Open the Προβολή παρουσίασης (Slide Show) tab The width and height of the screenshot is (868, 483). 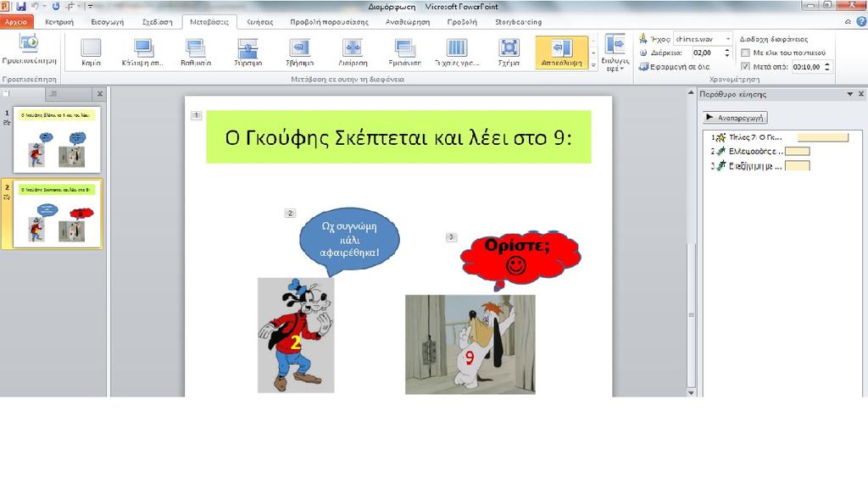[329, 22]
